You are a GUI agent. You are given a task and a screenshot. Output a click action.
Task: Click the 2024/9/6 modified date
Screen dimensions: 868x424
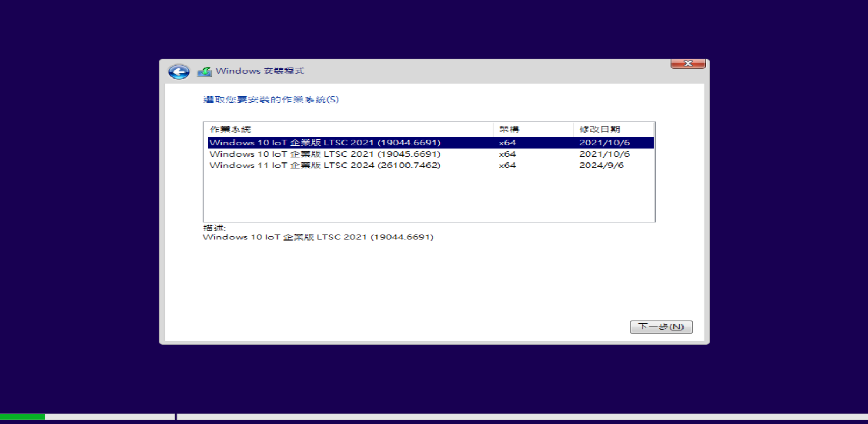click(x=601, y=165)
